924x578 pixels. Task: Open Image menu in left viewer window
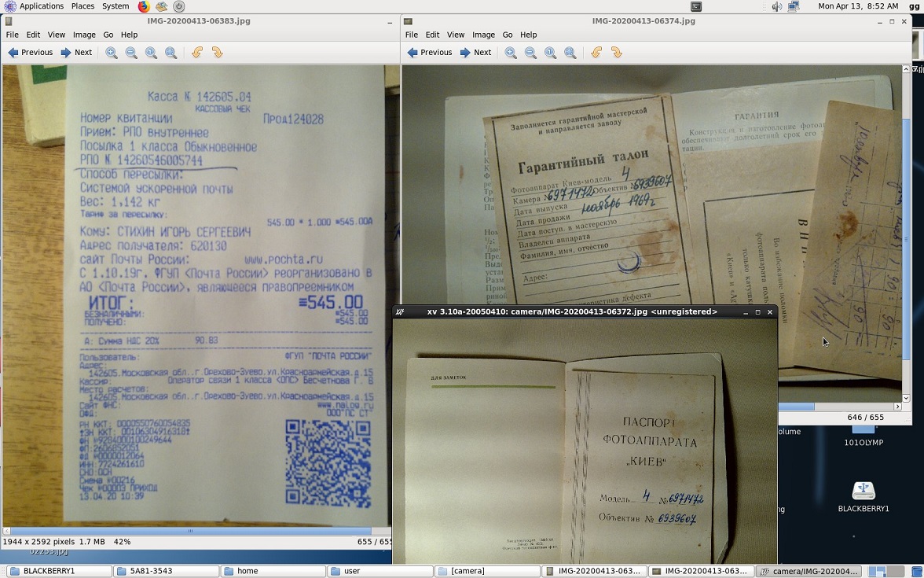pos(84,35)
